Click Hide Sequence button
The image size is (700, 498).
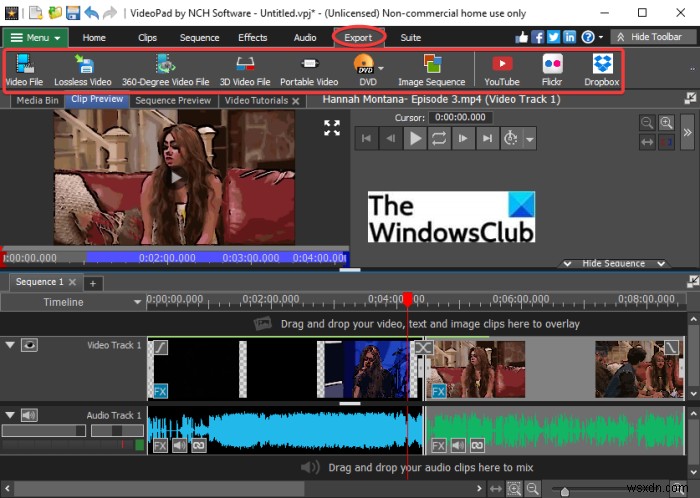[614, 263]
